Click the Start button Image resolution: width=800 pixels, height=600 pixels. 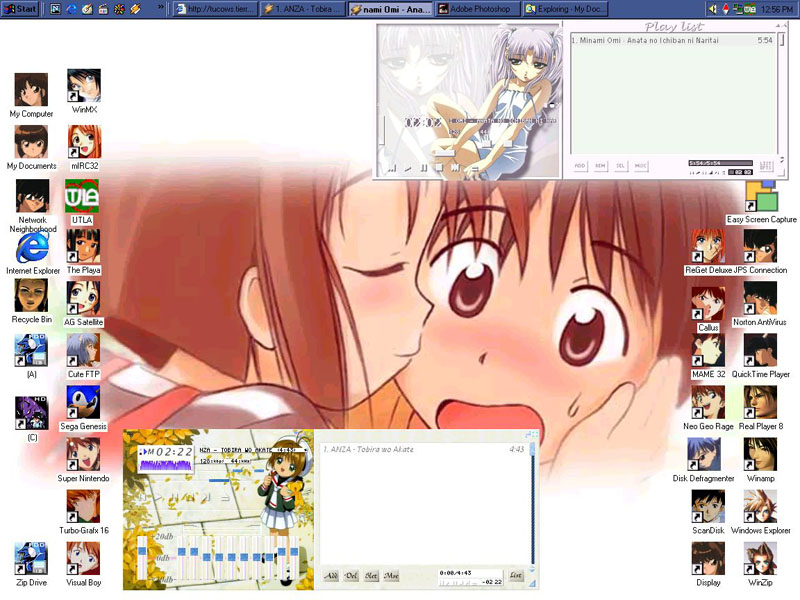click(20, 9)
